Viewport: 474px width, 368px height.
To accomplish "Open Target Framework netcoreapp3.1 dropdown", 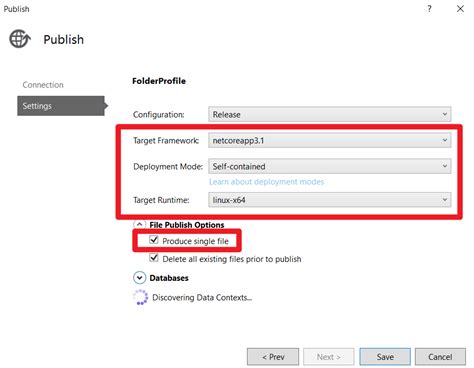I will pos(330,140).
